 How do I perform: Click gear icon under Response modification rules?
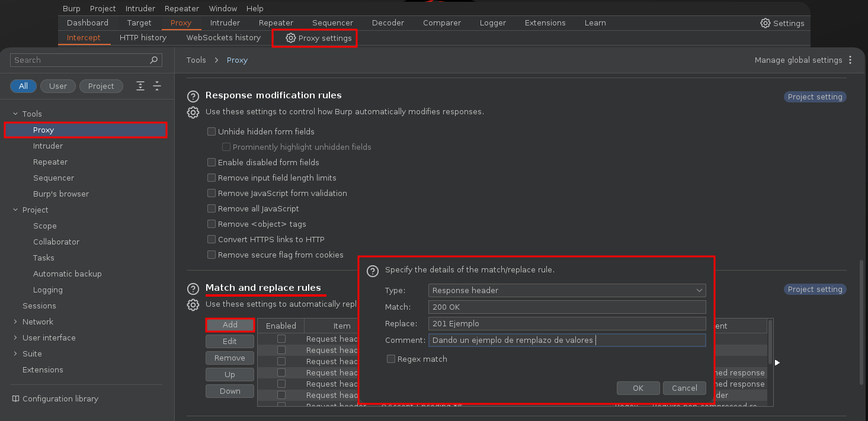pos(193,112)
